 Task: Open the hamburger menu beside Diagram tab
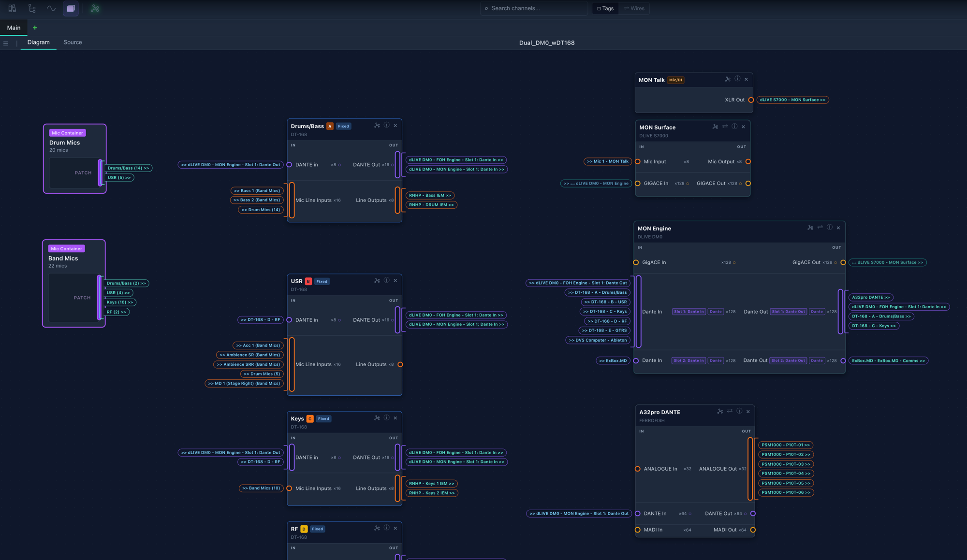pyautogui.click(x=6, y=43)
